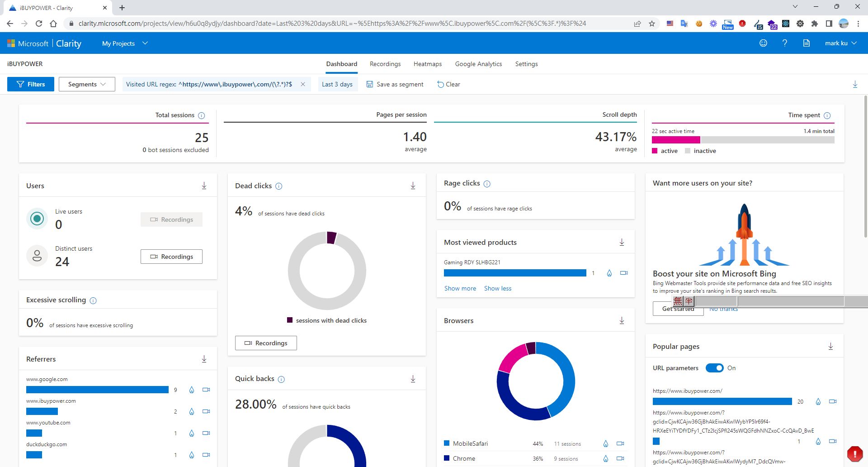This screenshot has width=868, height=467.
Task: Expand the mark ku account menu
Action: [x=840, y=43]
